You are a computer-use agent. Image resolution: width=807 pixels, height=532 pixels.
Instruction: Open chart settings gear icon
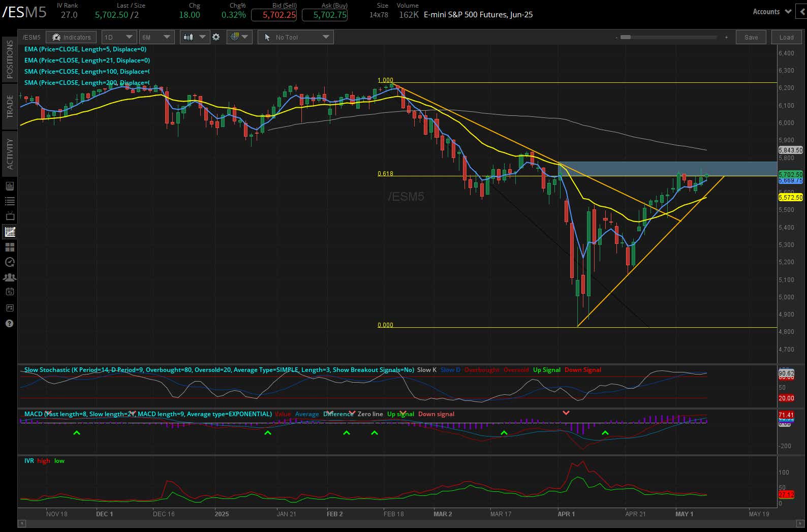[x=216, y=37]
